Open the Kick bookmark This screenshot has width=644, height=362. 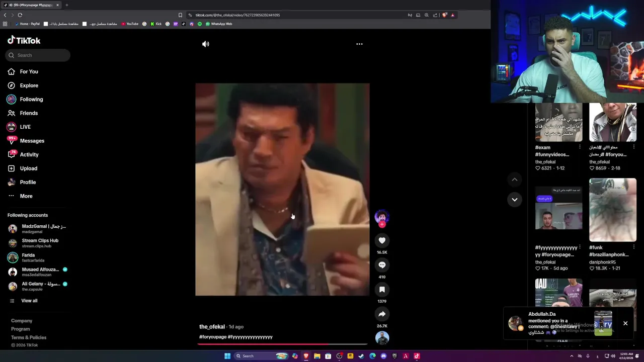156,24
